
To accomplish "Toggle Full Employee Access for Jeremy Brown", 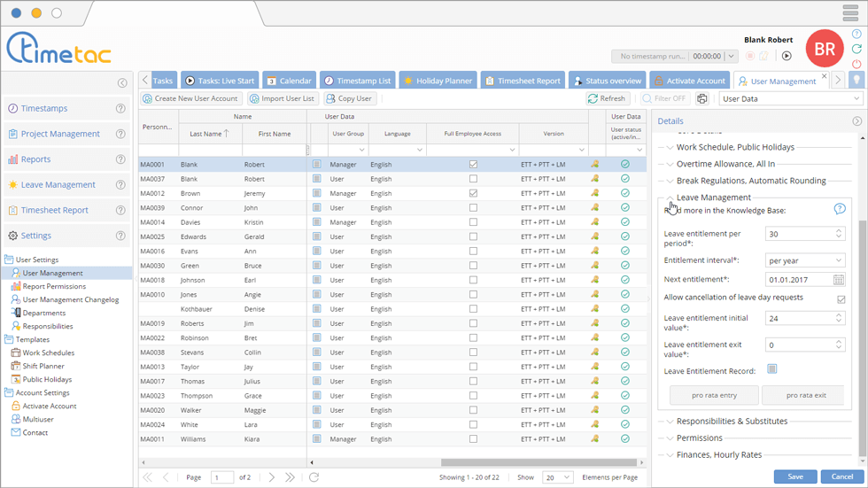I will click(x=473, y=193).
